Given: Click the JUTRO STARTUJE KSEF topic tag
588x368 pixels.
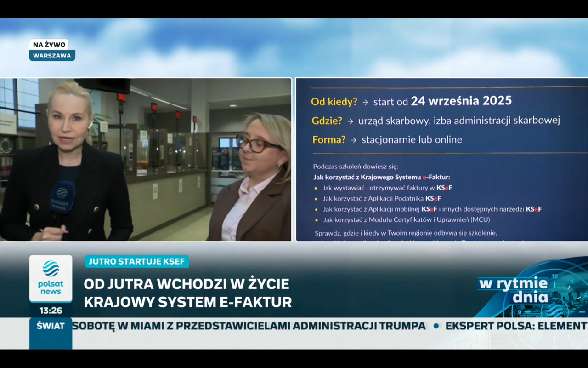Looking at the screenshot, I should (x=136, y=262).
